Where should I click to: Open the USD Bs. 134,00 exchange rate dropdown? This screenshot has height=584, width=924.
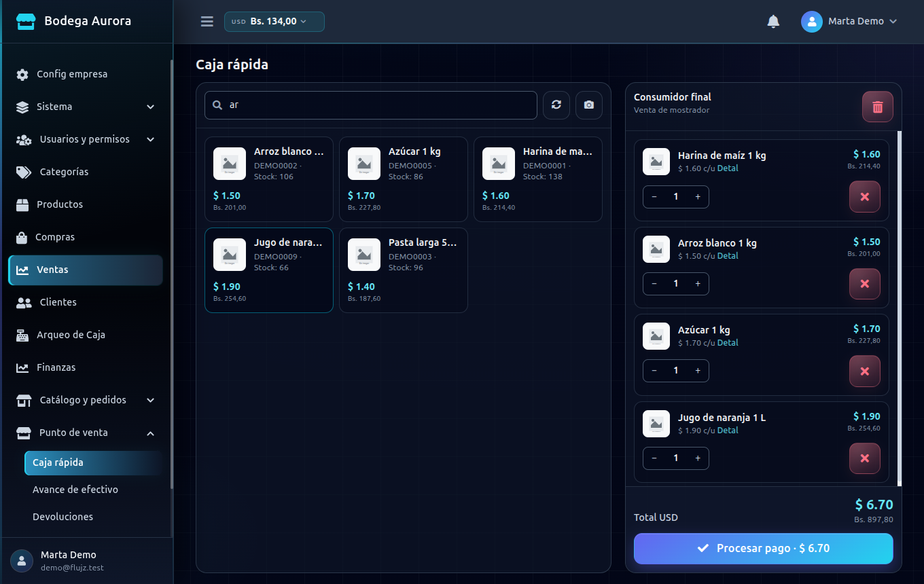click(x=274, y=22)
